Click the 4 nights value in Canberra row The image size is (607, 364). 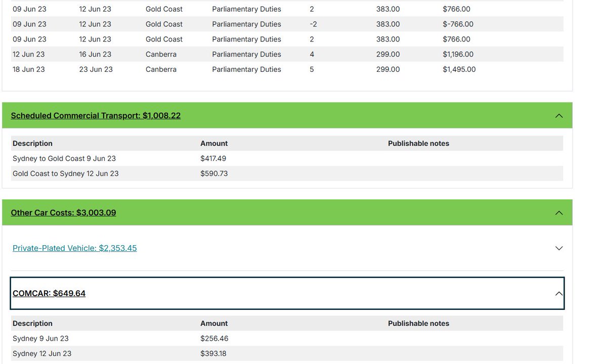(312, 54)
